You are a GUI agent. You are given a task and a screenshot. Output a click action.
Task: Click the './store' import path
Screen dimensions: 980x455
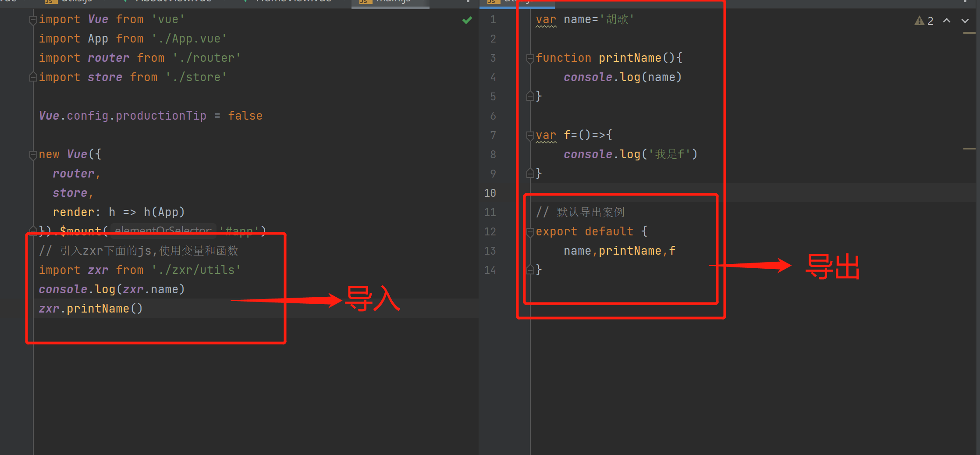196,78
